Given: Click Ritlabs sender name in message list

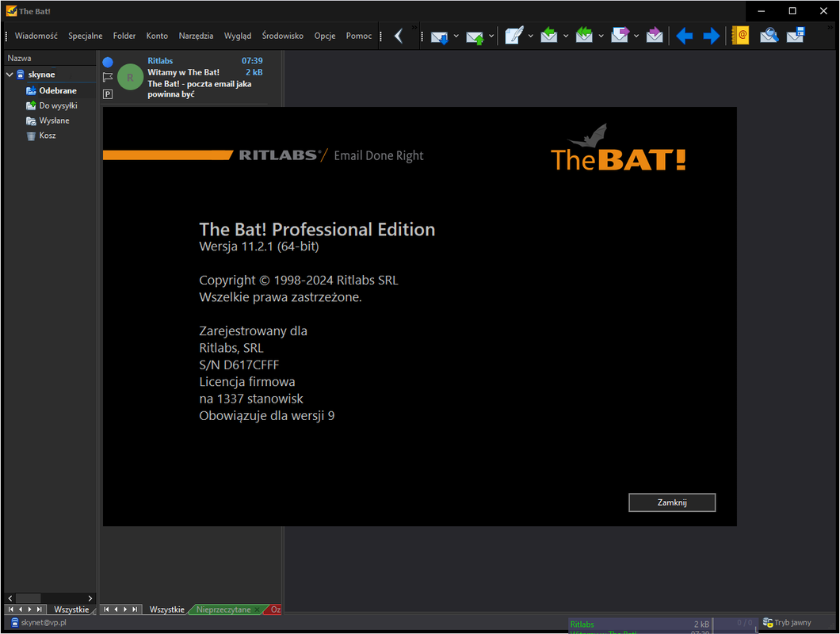Looking at the screenshot, I should (x=160, y=61).
